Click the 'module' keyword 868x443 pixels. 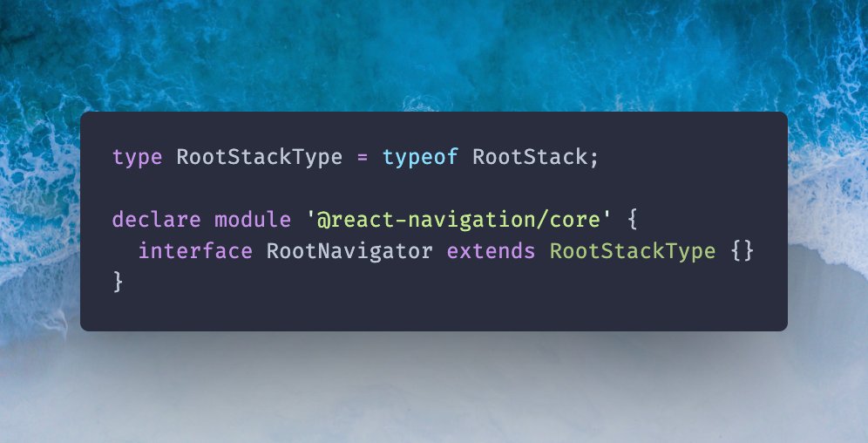253,220
